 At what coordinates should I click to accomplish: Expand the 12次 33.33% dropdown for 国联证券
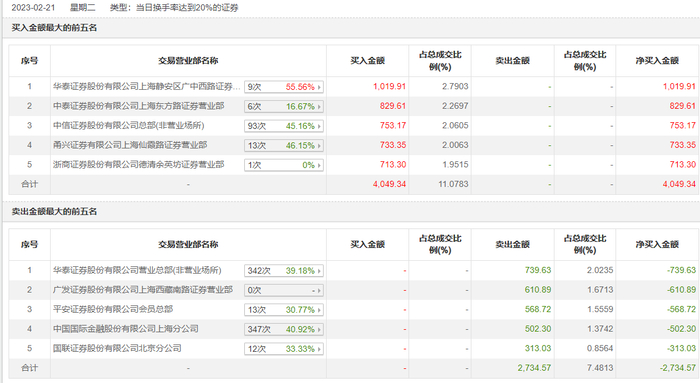[x=283, y=349]
